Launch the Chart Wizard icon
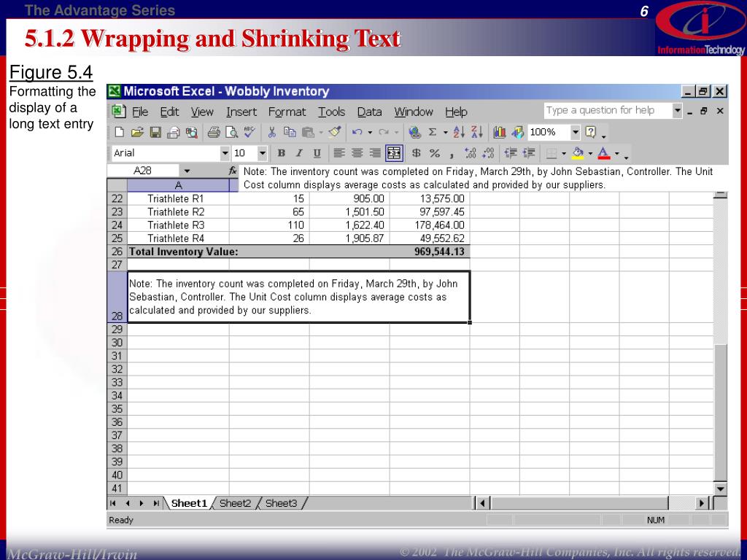 pos(499,133)
